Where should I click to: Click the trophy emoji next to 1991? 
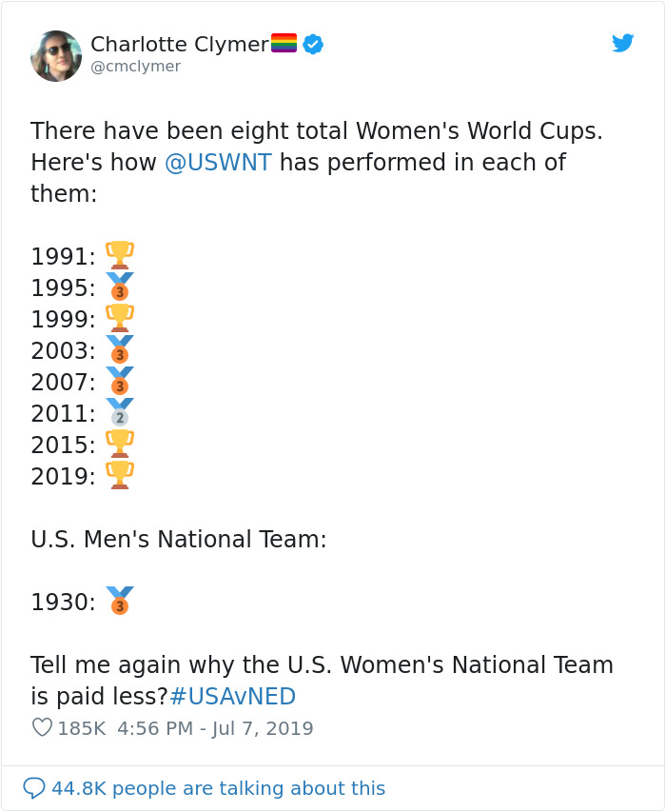(x=119, y=253)
